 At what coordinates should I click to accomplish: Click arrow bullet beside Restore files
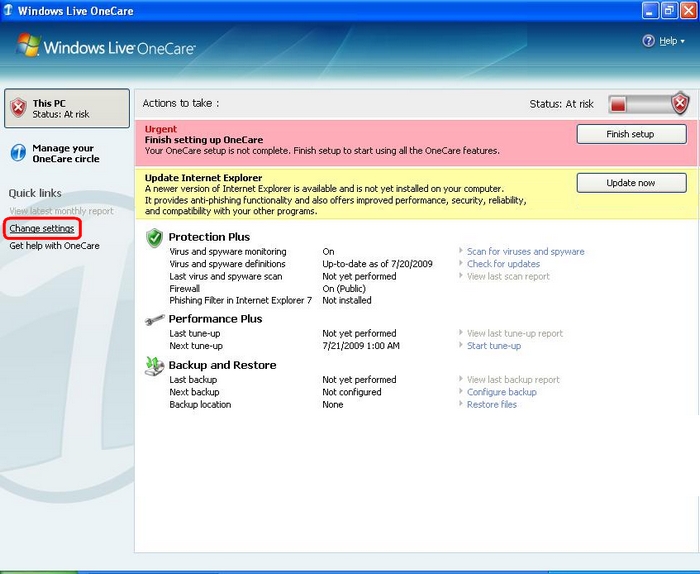pos(461,403)
